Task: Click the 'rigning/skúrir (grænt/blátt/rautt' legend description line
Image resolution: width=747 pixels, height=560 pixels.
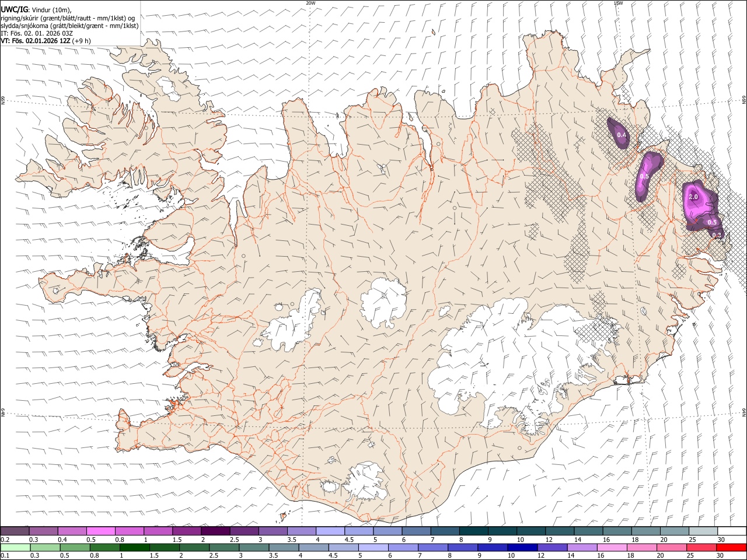Action: (68, 18)
